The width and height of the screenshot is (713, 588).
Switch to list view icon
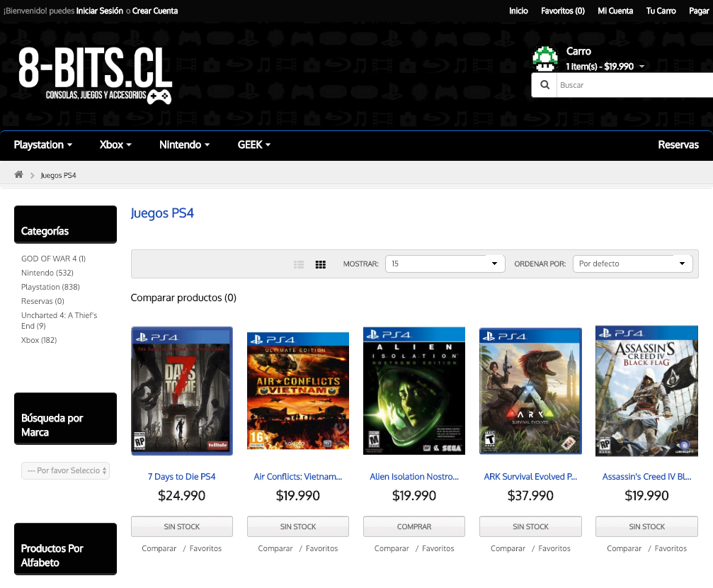(x=299, y=264)
